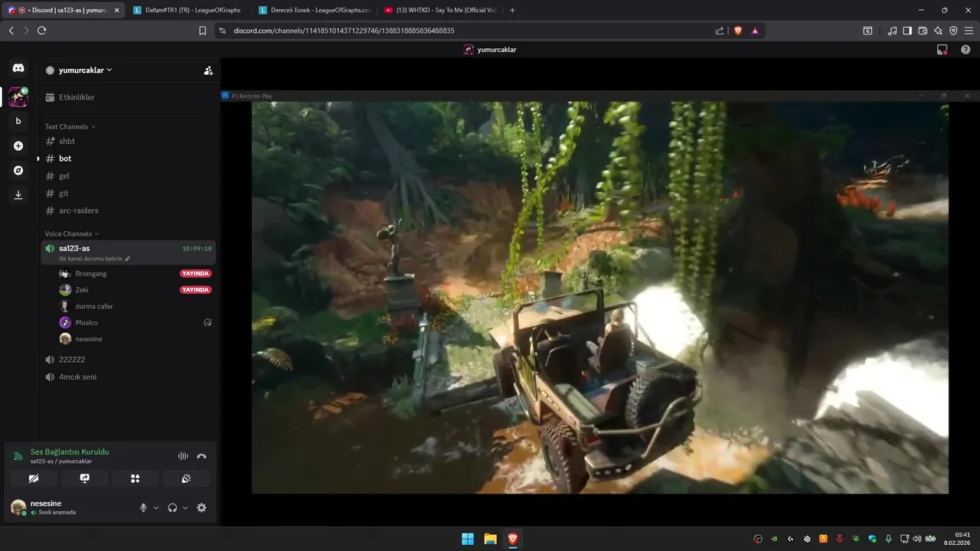This screenshot has height=551, width=980.
Task: Open the shbt text channel
Action: (x=129, y=141)
